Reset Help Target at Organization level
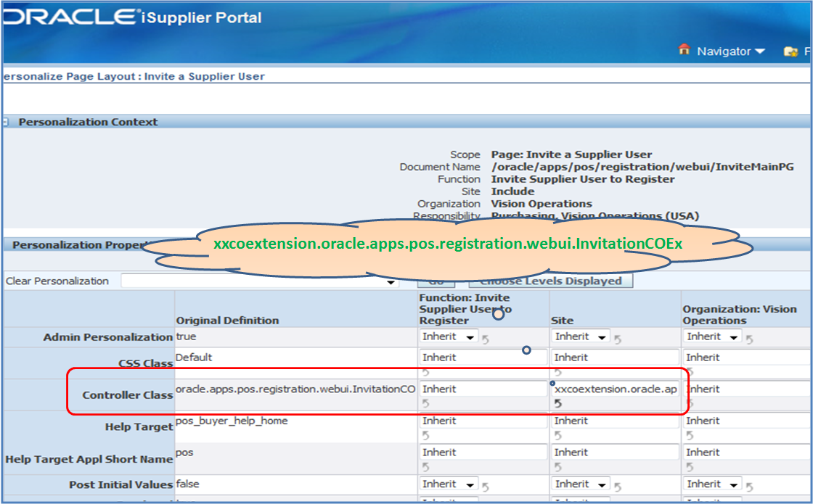This screenshot has height=504, width=813. (x=690, y=435)
